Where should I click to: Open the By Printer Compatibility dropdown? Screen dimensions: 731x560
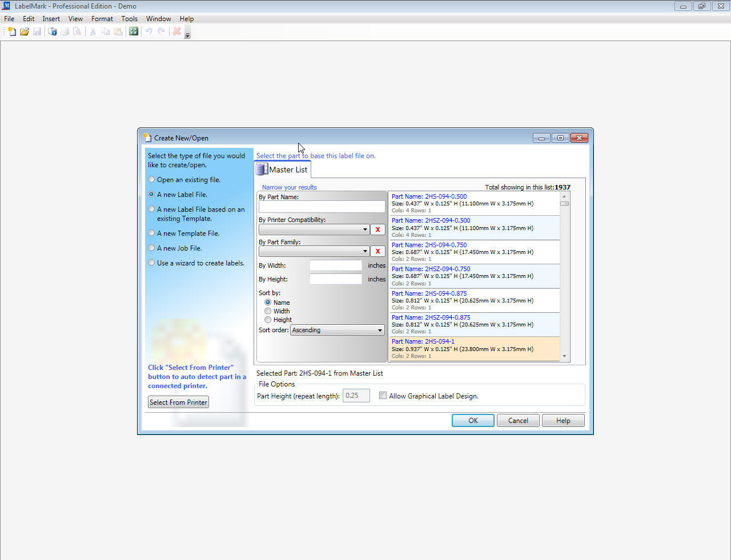coord(314,229)
